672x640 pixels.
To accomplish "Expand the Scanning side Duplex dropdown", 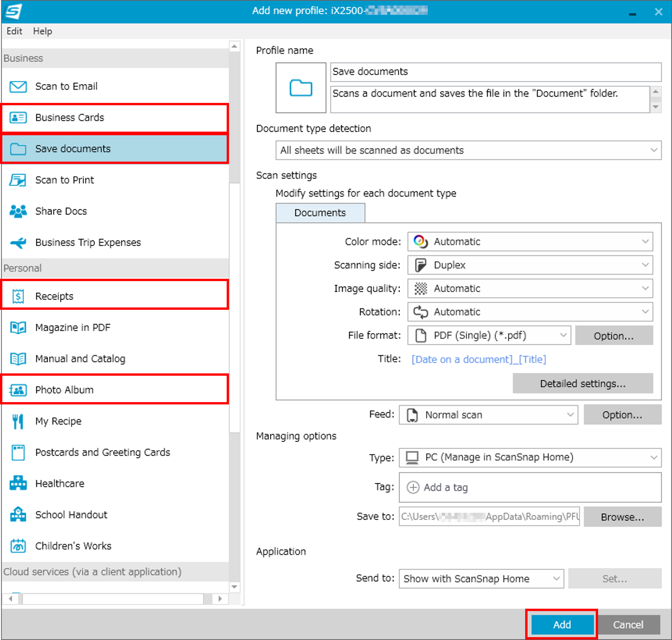I will point(530,265).
